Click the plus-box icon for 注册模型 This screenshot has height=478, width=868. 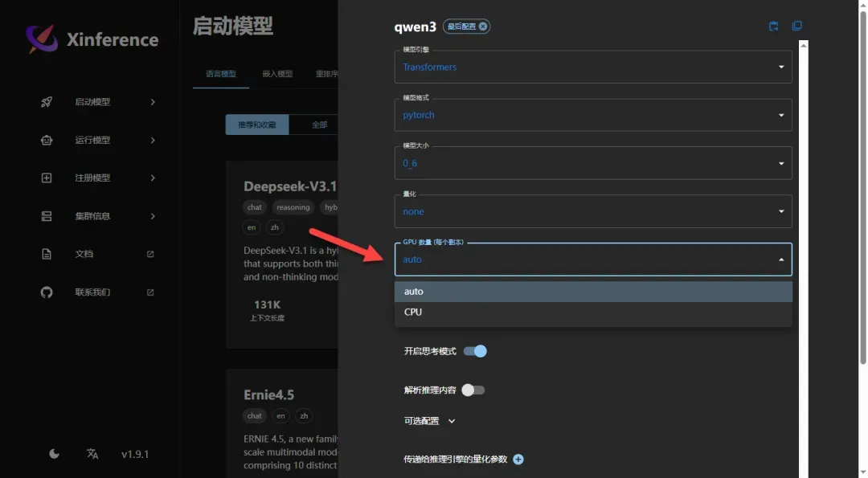[x=47, y=178]
